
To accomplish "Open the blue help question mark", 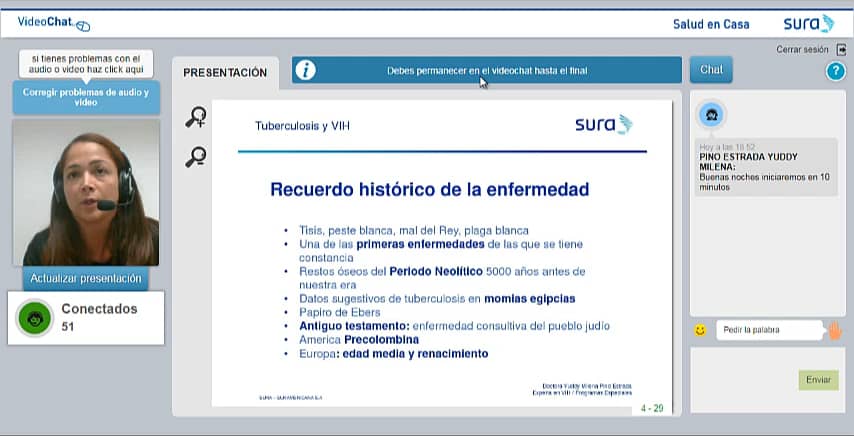I will click(x=835, y=71).
